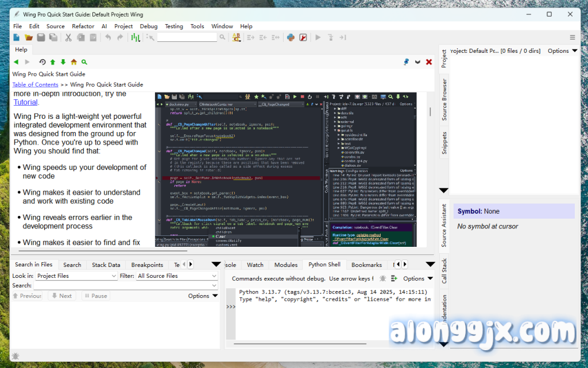Open the Source Browser vertical tab
Viewport: 588px width, 368px height.
click(x=444, y=100)
